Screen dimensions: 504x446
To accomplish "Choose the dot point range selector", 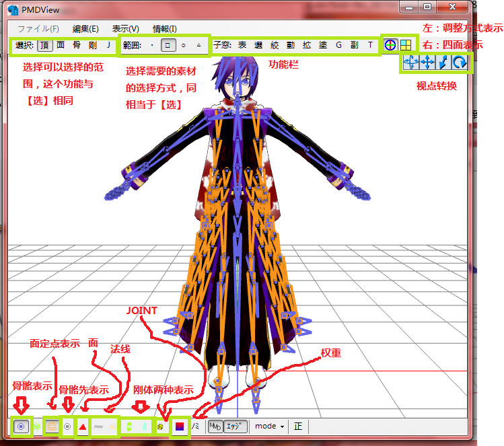I will coord(151,45).
